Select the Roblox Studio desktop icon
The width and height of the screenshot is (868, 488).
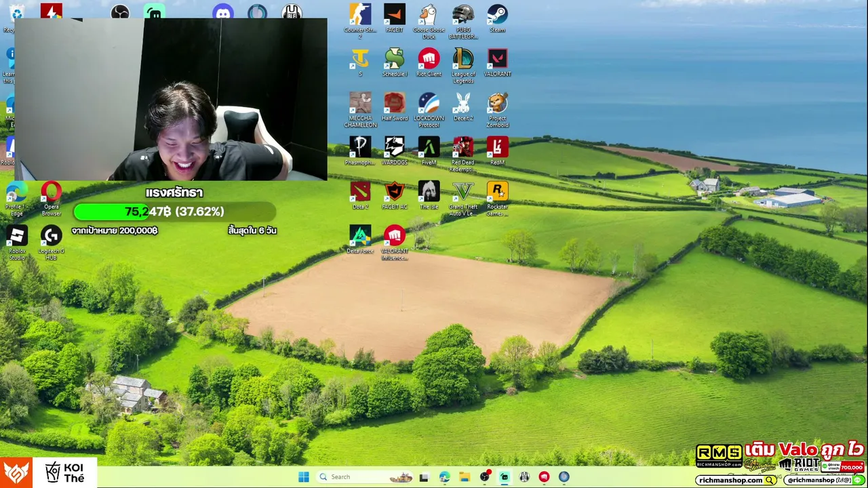17,243
